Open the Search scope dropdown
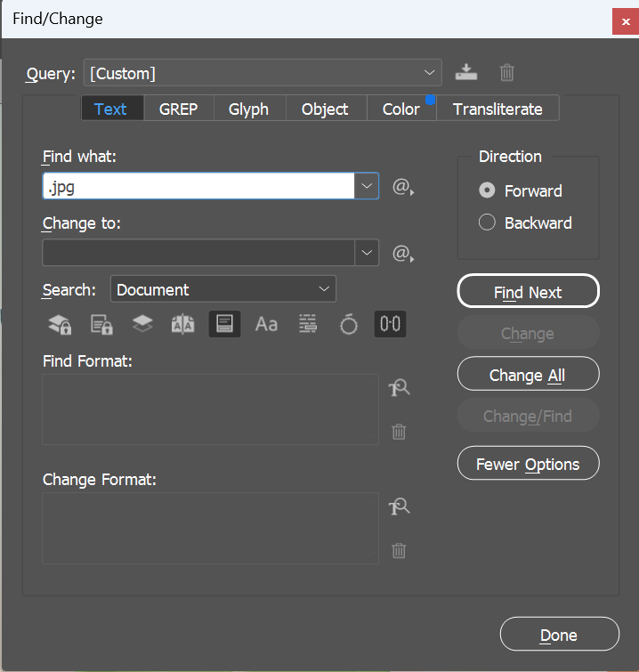 click(x=222, y=289)
